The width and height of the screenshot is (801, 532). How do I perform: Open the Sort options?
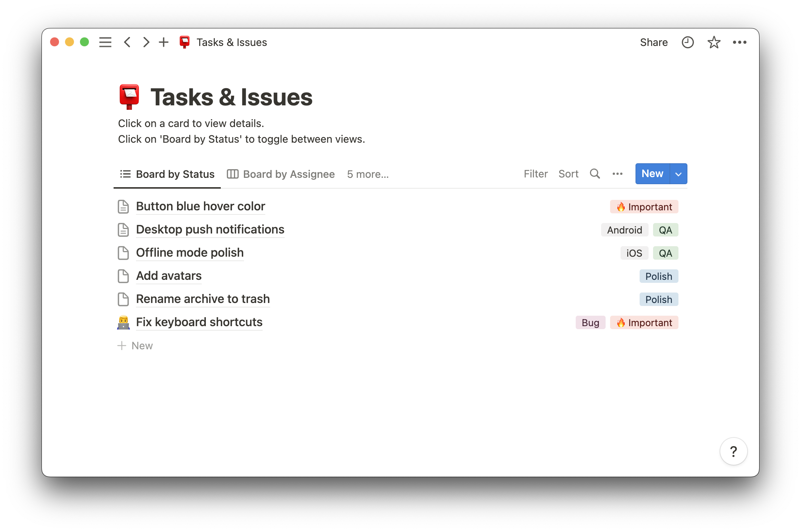pyautogui.click(x=568, y=174)
